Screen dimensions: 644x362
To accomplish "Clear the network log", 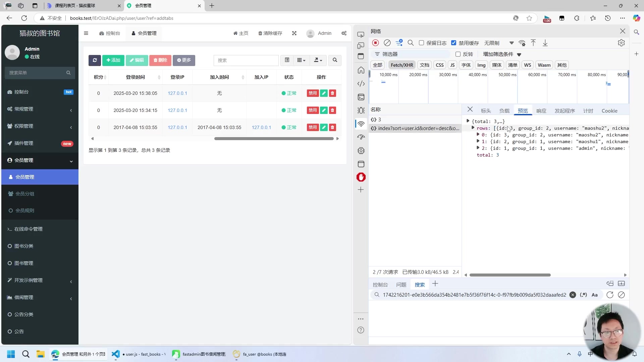I will point(387,43).
